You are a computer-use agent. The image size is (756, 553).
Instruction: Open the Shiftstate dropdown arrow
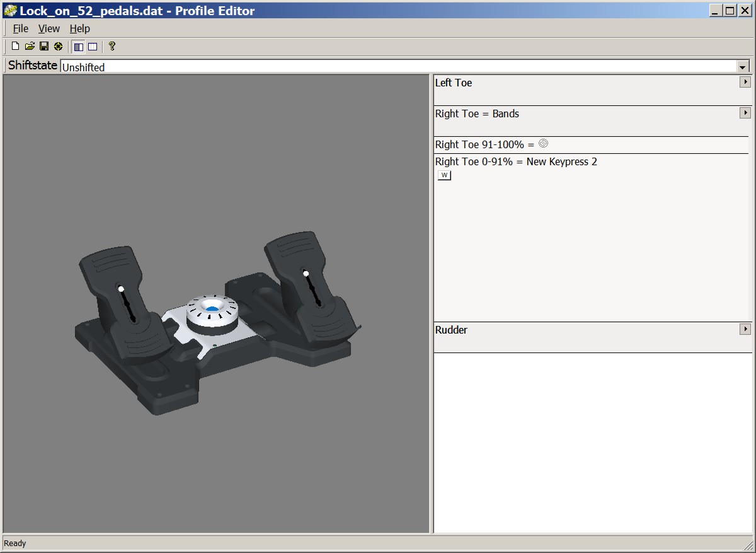[x=743, y=67]
